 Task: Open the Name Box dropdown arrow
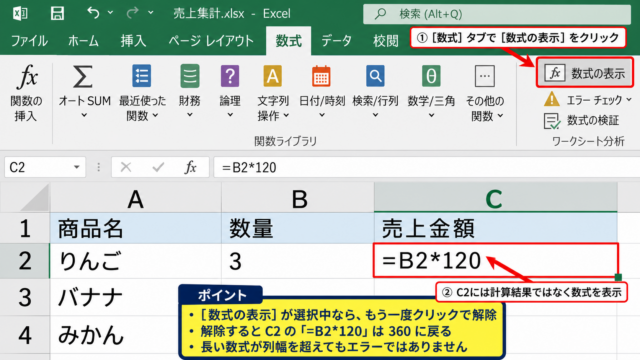click(x=76, y=167)
